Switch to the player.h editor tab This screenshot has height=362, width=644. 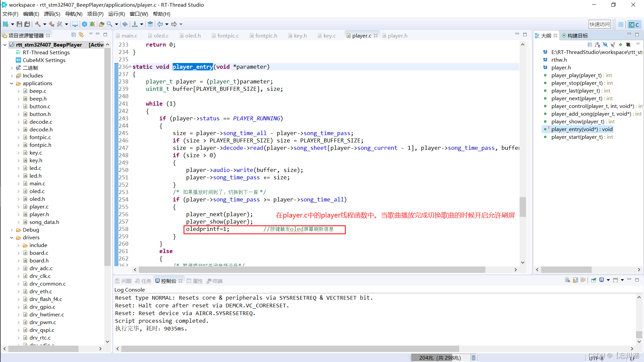point(394,36)
